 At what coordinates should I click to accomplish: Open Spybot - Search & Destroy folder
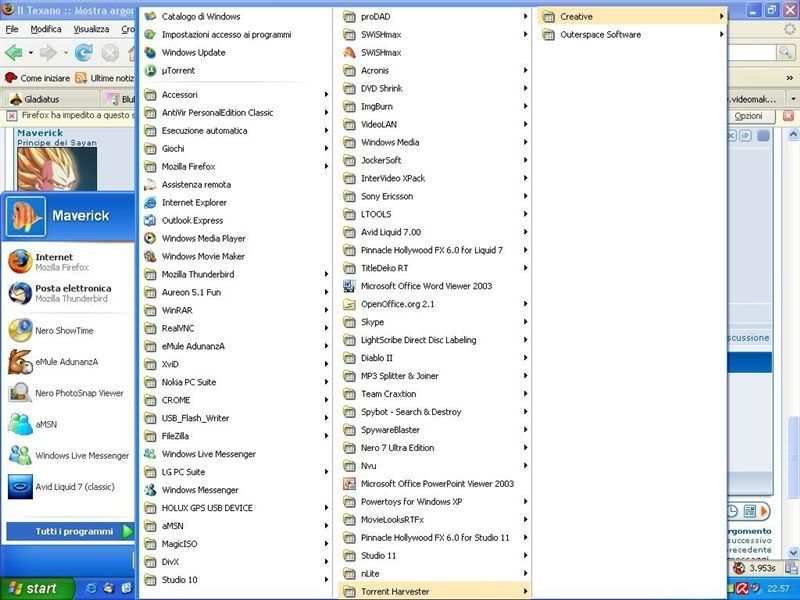[x=435, y=412]
